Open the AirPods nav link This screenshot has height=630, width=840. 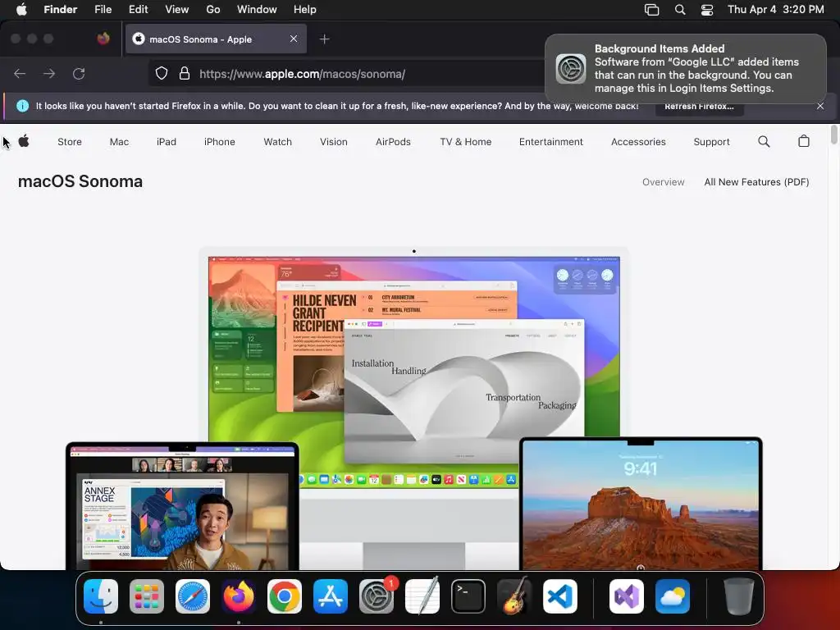tap(393, 142)
